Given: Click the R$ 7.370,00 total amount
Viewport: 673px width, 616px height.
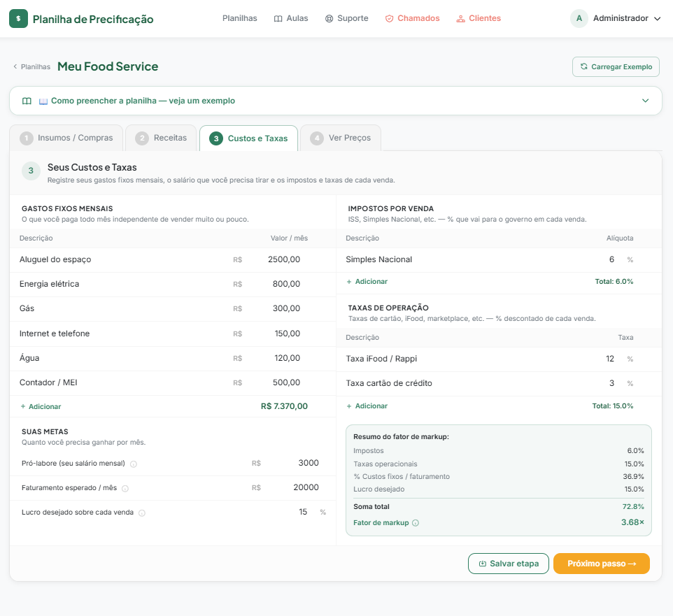Looking at the screenshot, I should 284,406.
